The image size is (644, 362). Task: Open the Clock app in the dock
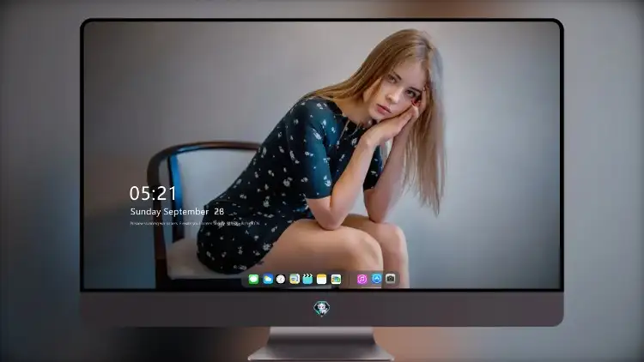281,280
